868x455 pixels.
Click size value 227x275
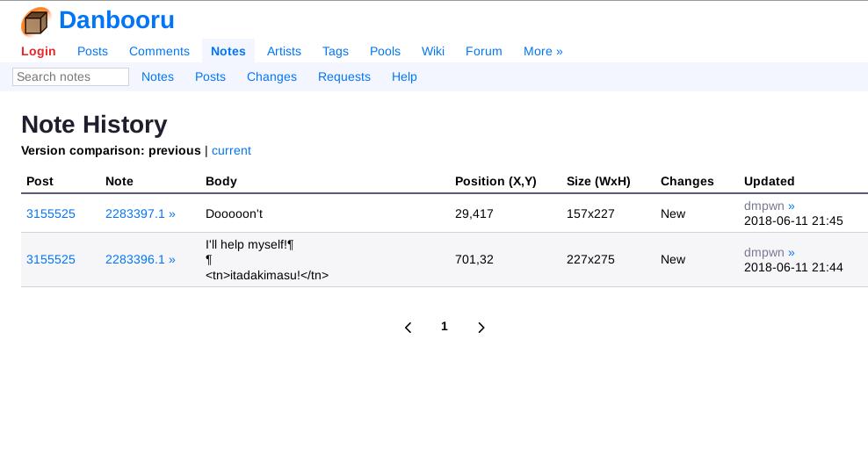(590, 260)
